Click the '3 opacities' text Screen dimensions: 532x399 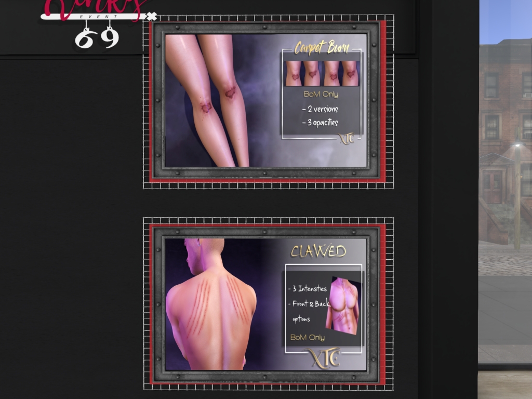(320, 123)
